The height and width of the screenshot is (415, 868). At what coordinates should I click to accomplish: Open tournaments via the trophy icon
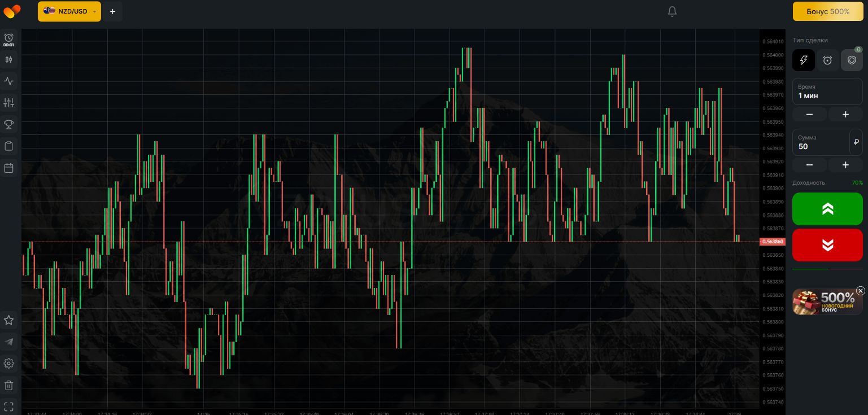point(8,124)
